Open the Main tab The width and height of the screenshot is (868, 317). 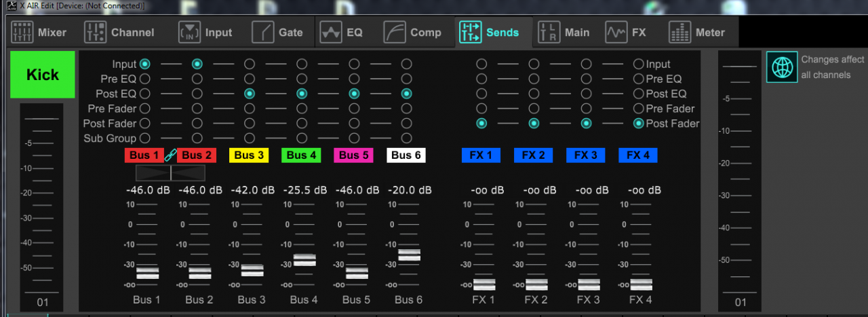[564, 32]
